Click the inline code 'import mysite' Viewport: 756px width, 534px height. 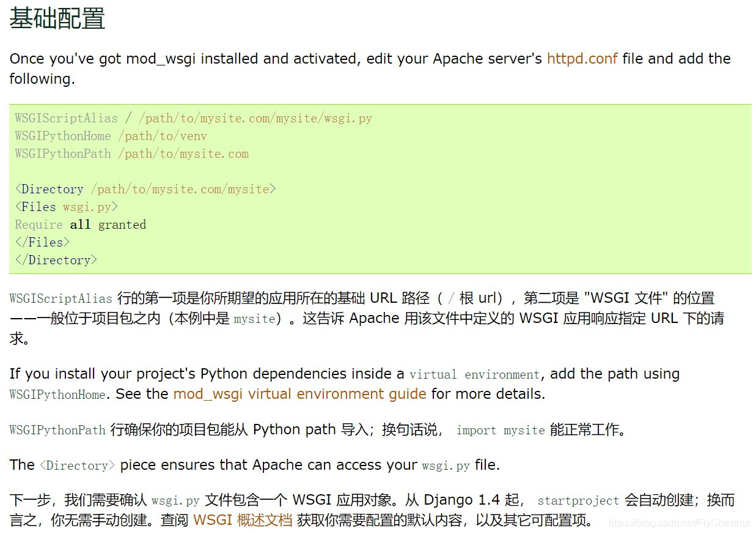coord(501,430)
